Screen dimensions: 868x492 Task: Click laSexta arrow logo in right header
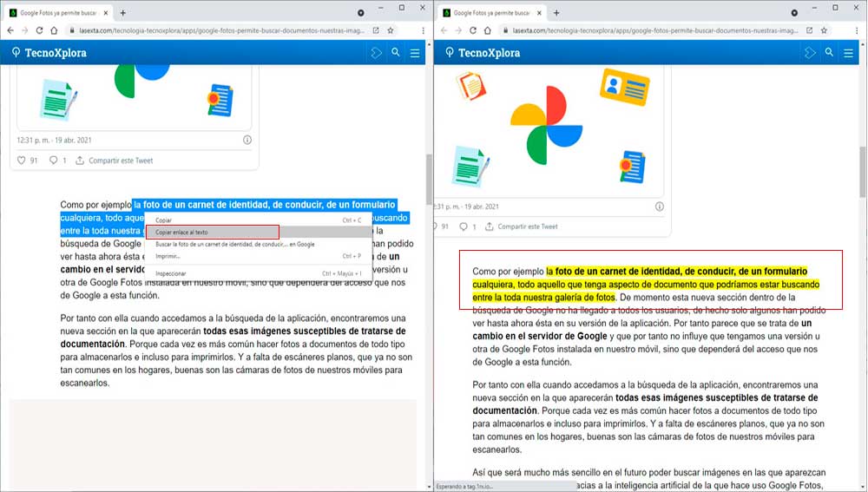810,53
